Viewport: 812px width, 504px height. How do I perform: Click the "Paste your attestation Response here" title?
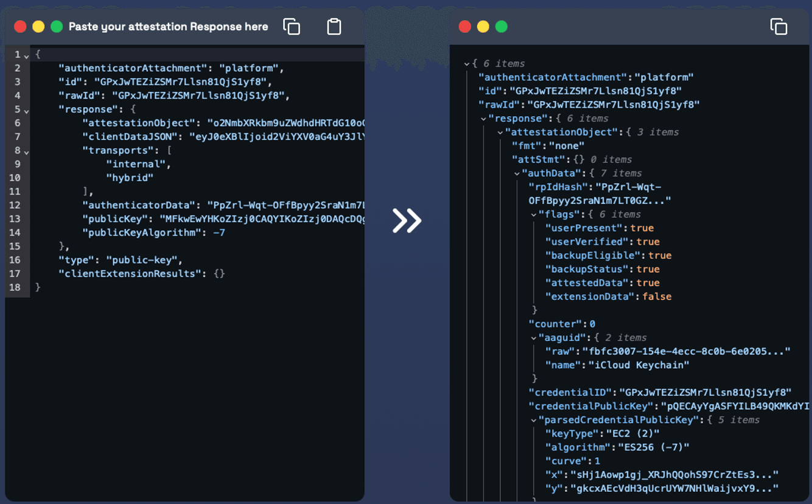tap(168, 26)
